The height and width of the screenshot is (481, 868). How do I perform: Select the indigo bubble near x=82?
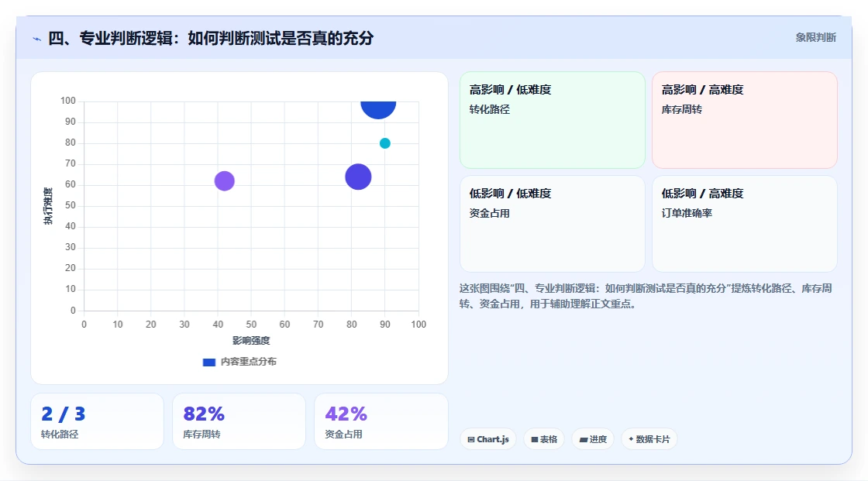pyautogui.click(x=358, y=177)
